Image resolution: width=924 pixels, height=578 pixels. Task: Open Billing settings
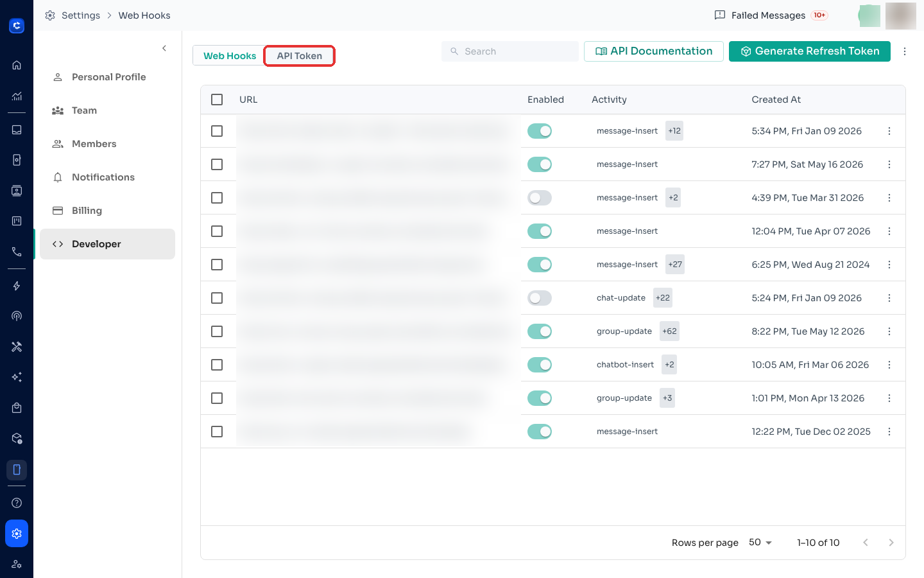[107, 211]
